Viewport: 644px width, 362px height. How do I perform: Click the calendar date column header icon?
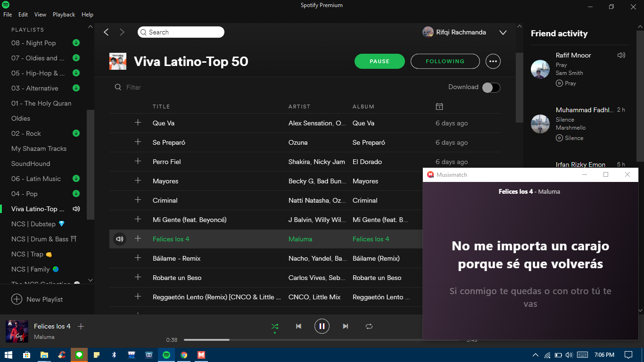point(439,107)
